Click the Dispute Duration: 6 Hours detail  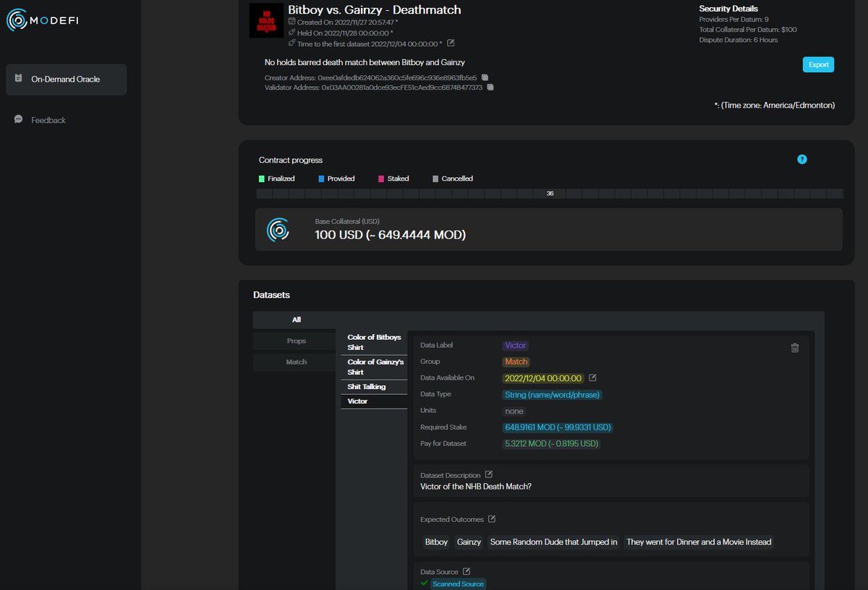(x=738, y=40)
